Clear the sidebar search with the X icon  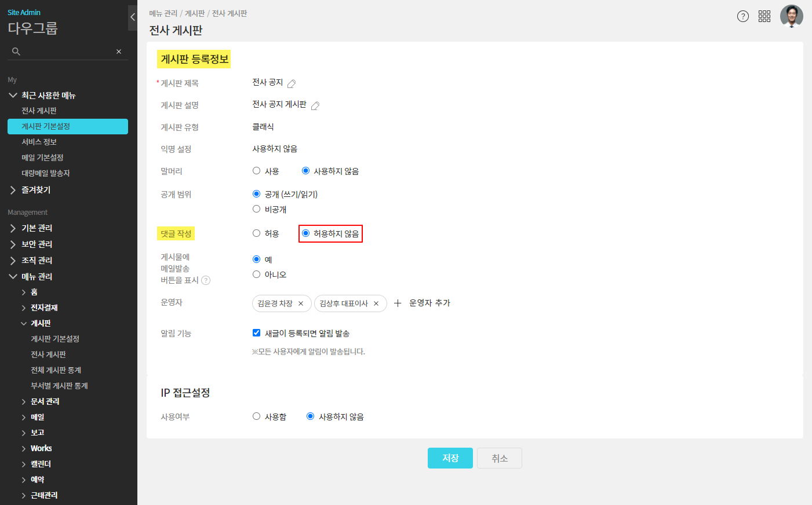click(119, 52)
